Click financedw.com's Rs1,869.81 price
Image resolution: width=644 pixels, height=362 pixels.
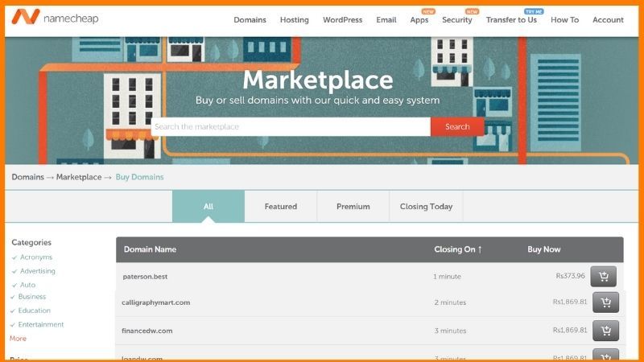(570, 330)
